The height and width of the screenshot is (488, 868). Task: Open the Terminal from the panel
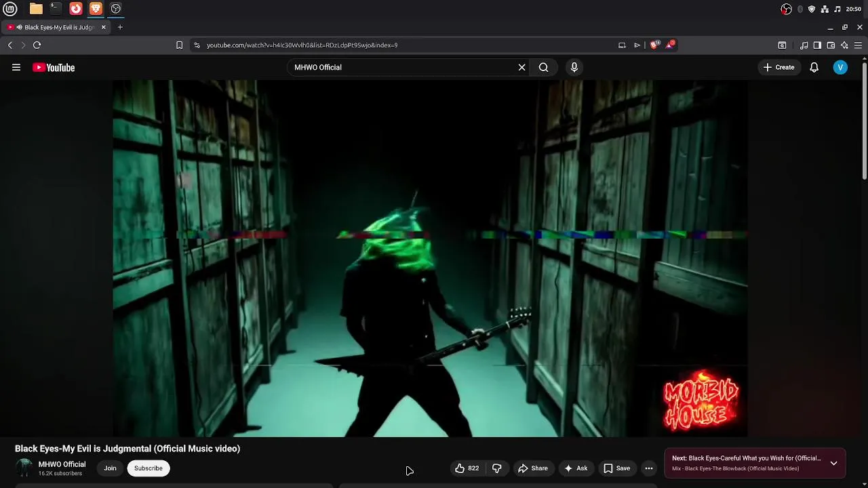point(56,9)
